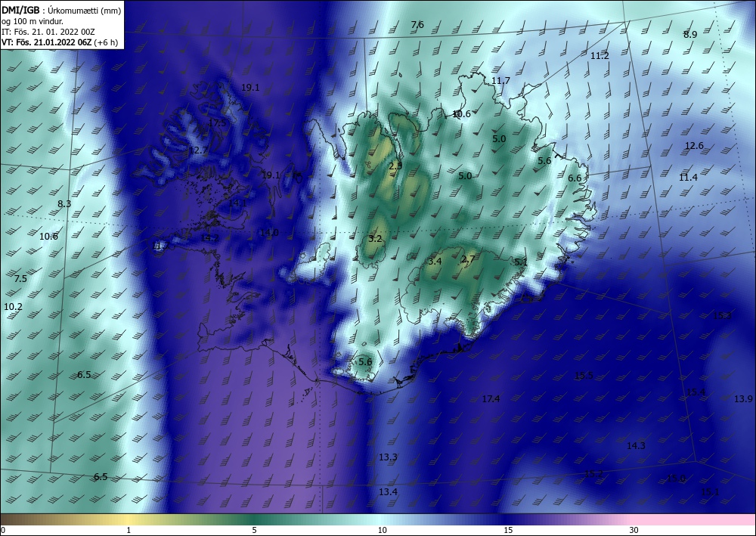Click the 12.6 value label
Screen dimensions: 756x536
[x=694, y=146]
